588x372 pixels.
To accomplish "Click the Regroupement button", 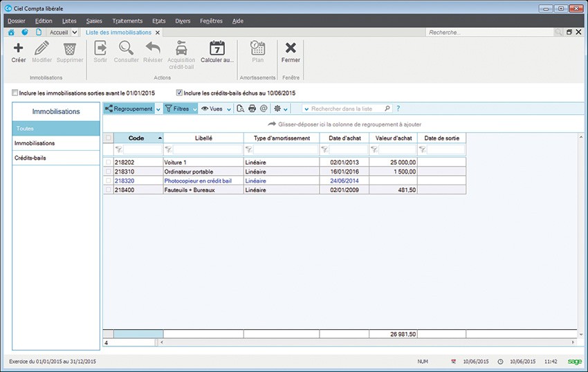I will click(129, 109).
